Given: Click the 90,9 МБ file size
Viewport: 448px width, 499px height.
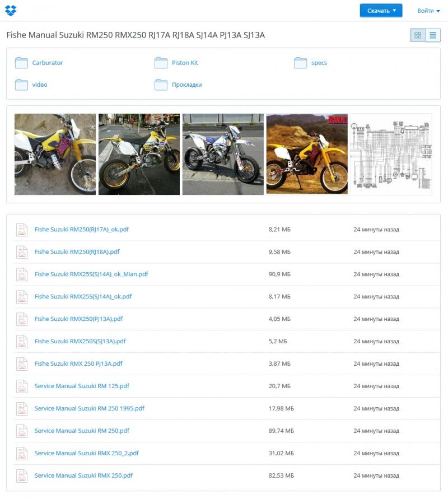Looking at the screenshot, I should point(279,274).
